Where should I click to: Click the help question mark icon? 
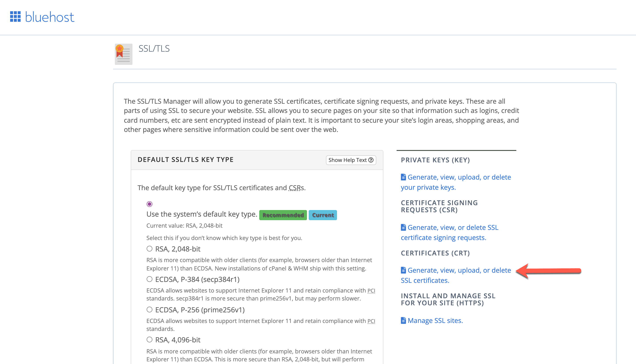point(371,160)
